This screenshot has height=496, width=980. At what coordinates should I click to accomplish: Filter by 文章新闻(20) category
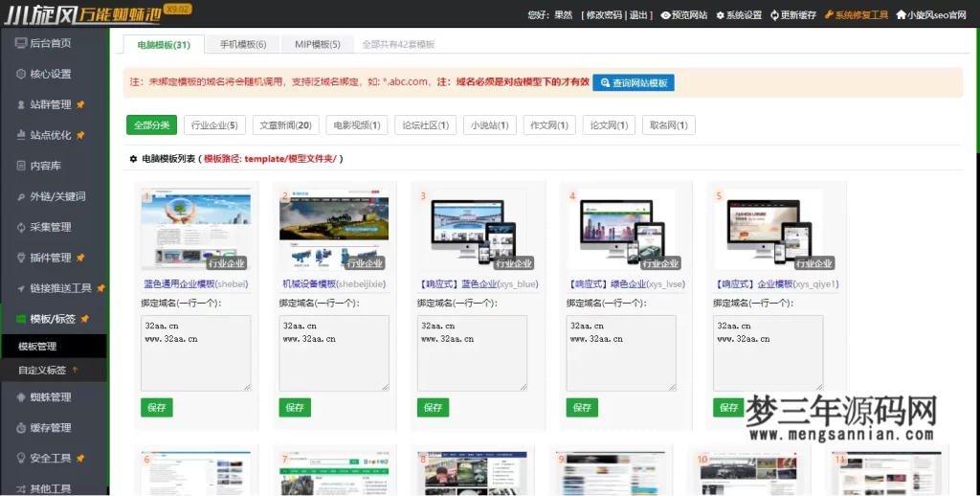(x=285, y=125)
